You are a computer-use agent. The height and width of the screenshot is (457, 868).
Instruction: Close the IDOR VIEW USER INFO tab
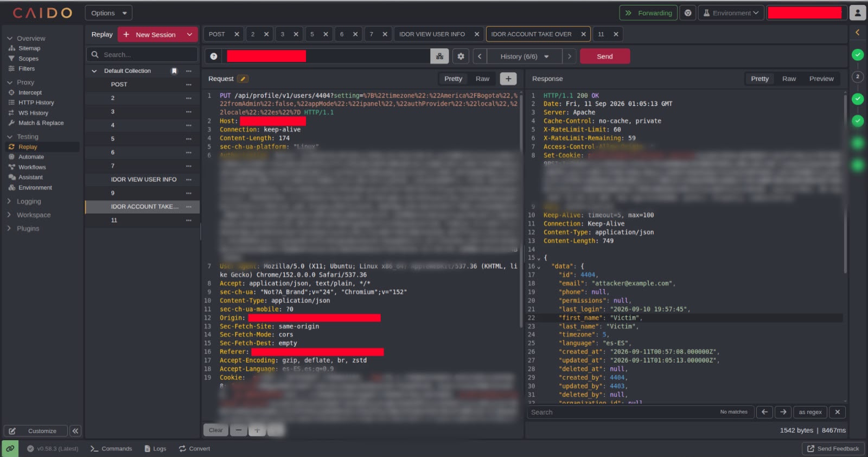click(x=477, y=34)
